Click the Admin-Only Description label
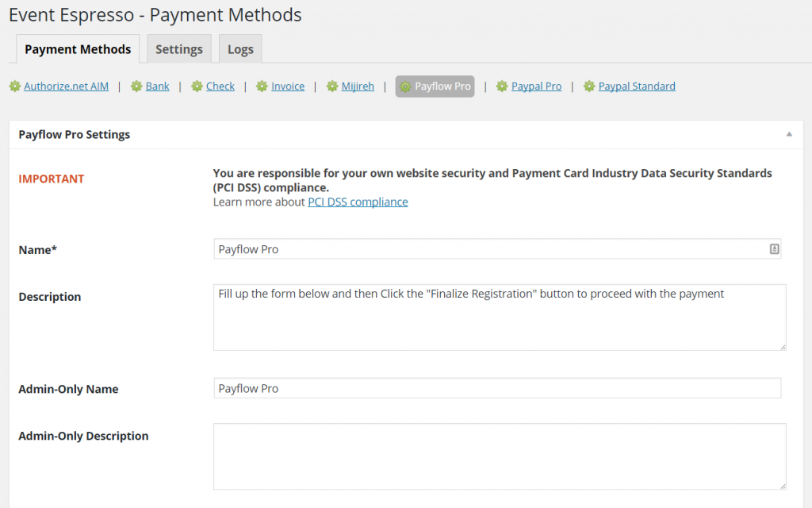Viewport: 812px width, 508px height. 83,436
